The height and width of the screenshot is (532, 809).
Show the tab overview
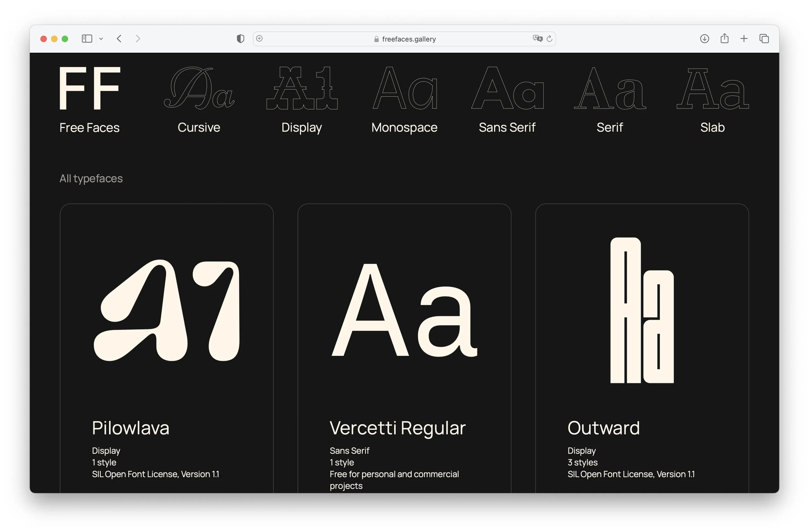pyautogui.click(x=764, y=39)
